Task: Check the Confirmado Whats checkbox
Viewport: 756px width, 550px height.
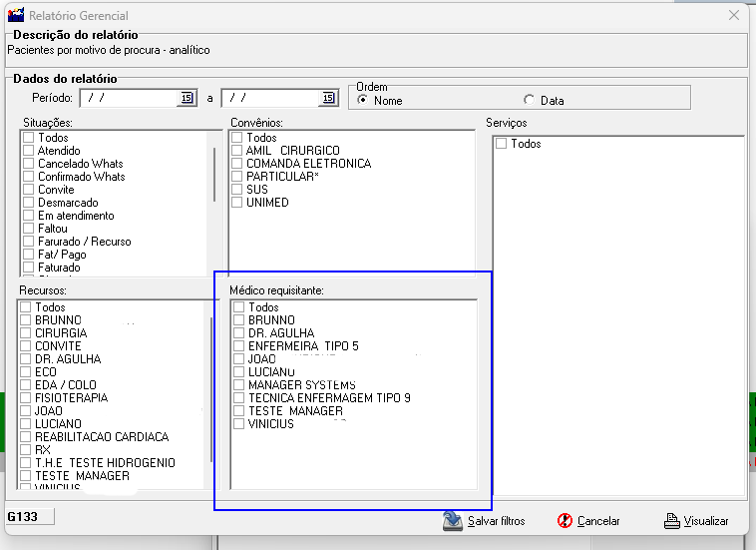Action: [x=29, y=177]
